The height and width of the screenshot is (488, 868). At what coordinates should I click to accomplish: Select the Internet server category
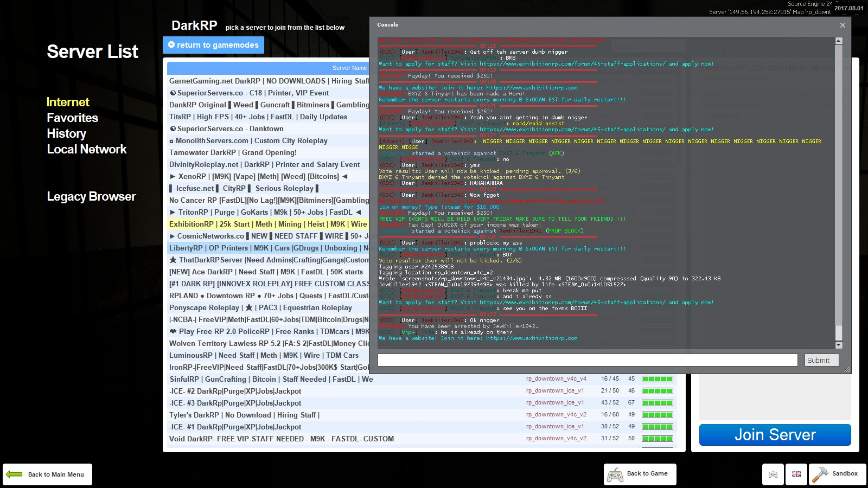point(68,102)
